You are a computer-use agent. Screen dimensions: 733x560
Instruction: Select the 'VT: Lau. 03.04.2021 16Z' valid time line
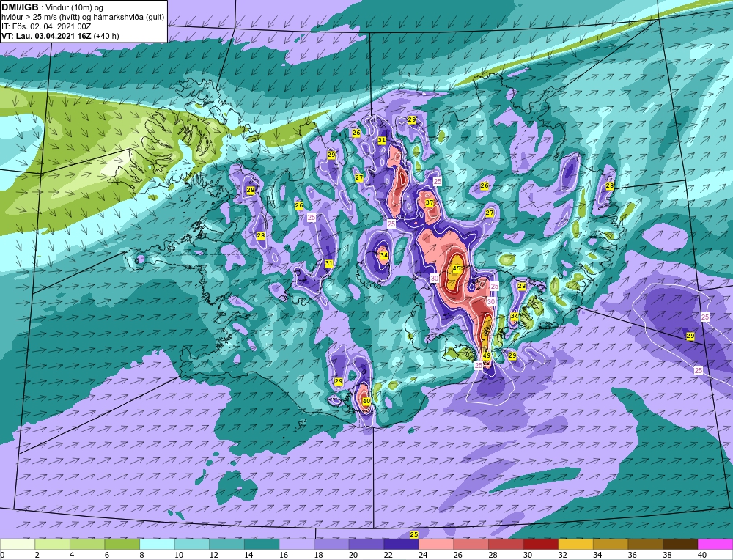pyautogui.click(x=46, y=36)
